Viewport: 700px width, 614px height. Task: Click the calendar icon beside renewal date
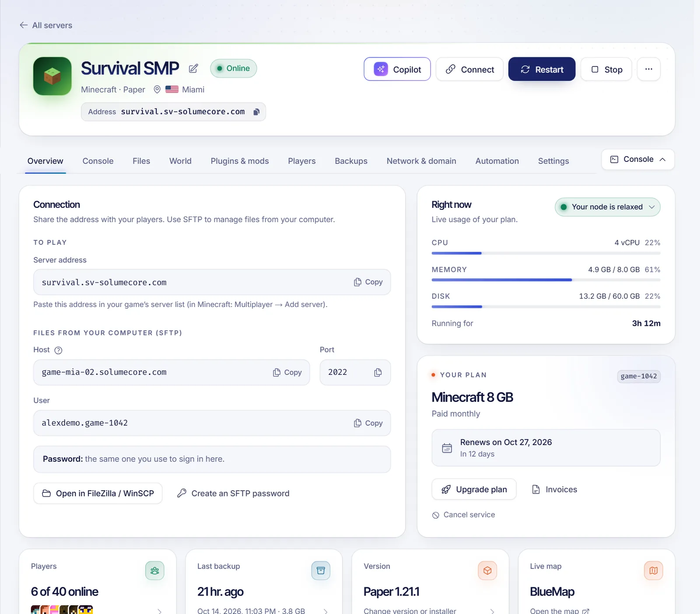pos(447,448)
